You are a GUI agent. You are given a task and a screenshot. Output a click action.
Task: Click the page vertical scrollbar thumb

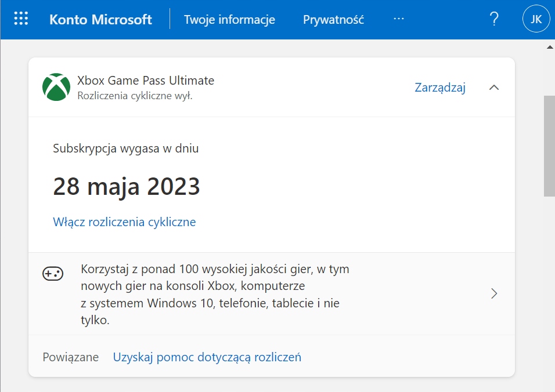[549, 146]
